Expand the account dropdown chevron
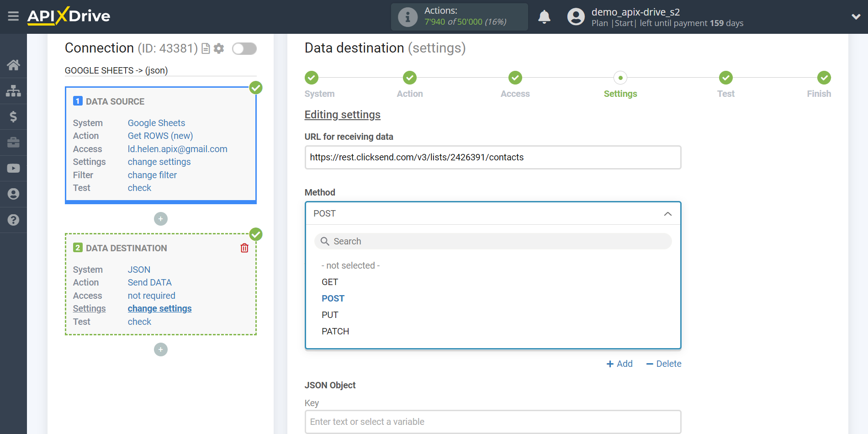Image resolution: width=868 pixels, height=434 pixels. coord(856,17)
